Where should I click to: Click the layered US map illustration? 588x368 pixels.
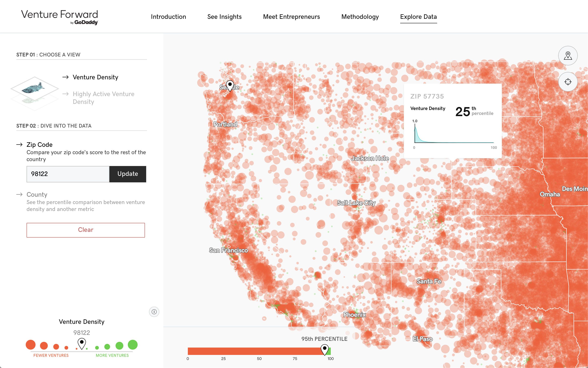[x=35, y=93]
